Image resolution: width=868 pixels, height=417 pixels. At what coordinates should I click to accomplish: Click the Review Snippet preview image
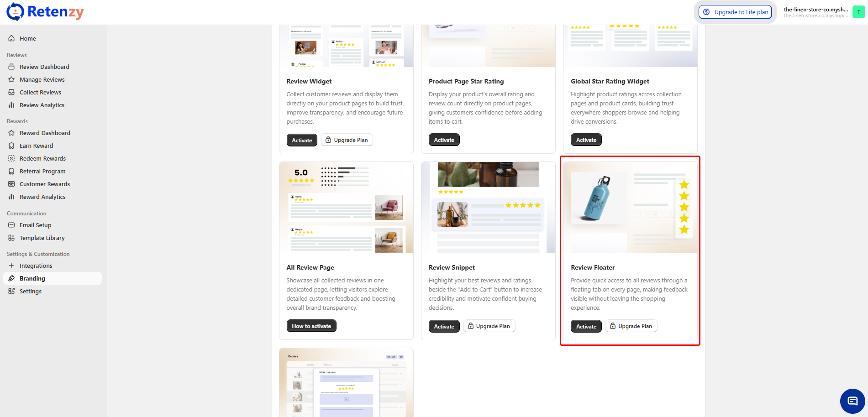tap(488, 208)
